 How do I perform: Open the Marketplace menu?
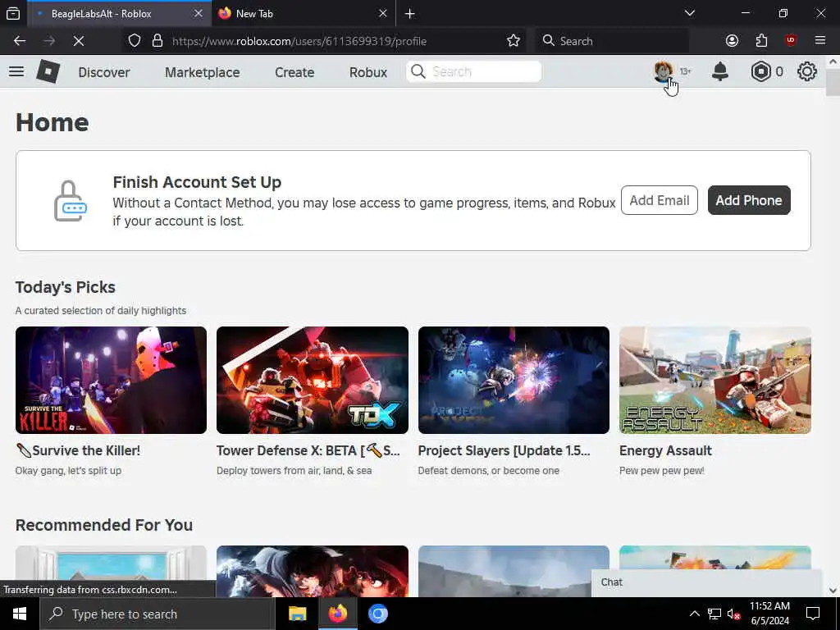pyautogui.click(x=202, y=72)
